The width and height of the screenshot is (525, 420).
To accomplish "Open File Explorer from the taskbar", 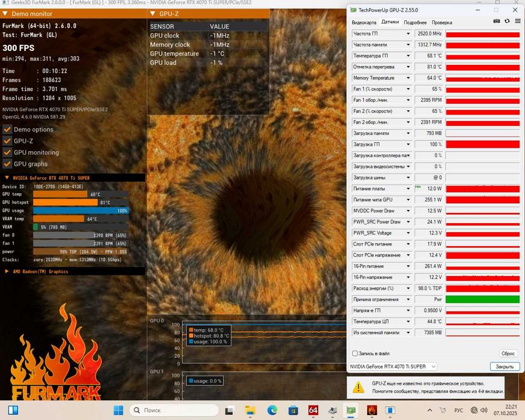I will (x=250, y=410).
